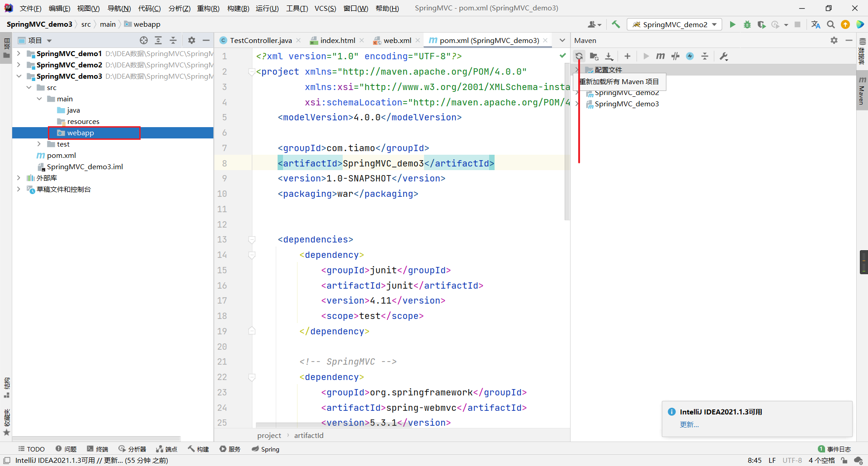Switch to the index.html editor tab
The width and height of the screenshot is (868, 466).
coord(337,40)
